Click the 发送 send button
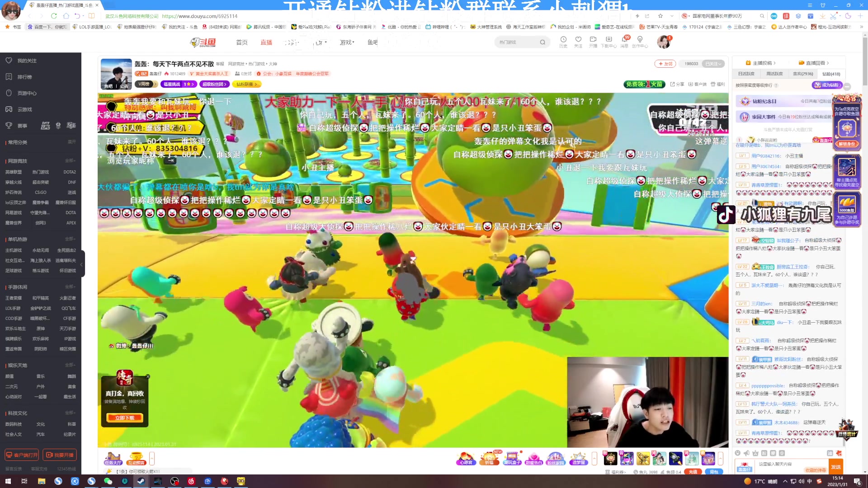Screen dimensions: 868x488 [835, 467]
